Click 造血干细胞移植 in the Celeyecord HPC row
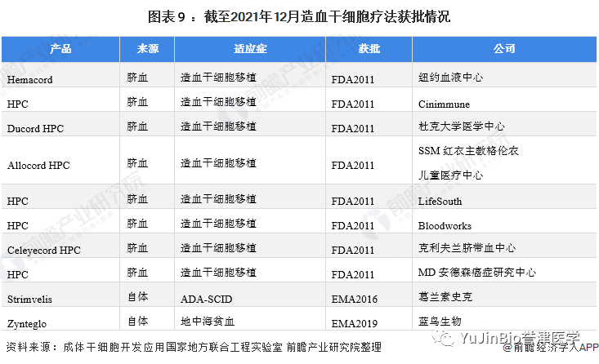 coord(218,248)
